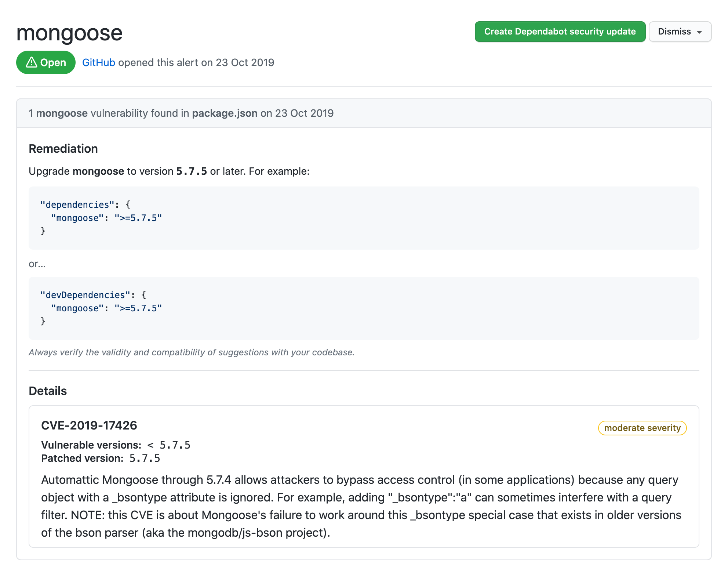Click the Details section heading
The image size is (728, 569).
[x=48, y=391]
